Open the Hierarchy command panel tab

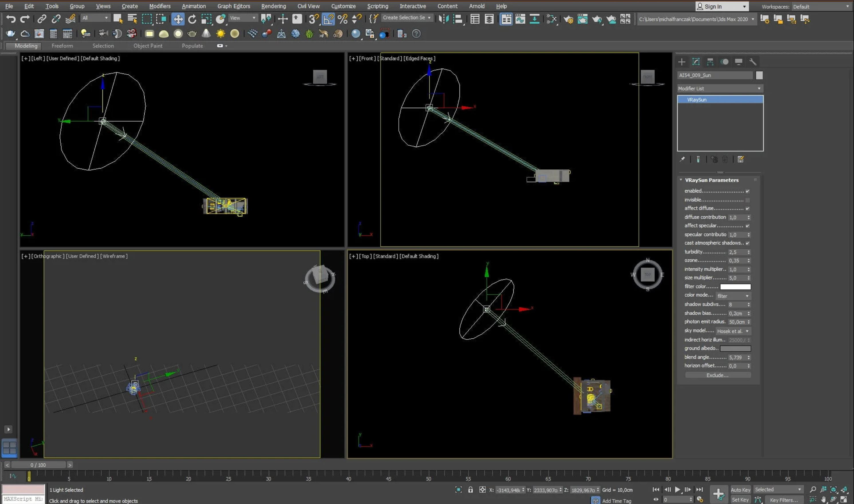[x=710, y=62]
